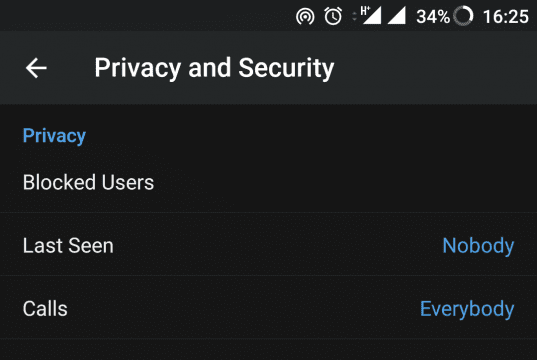Tap the battery ring indicator icon
Viewport: 537px width, 360px height.
point(463,16)
